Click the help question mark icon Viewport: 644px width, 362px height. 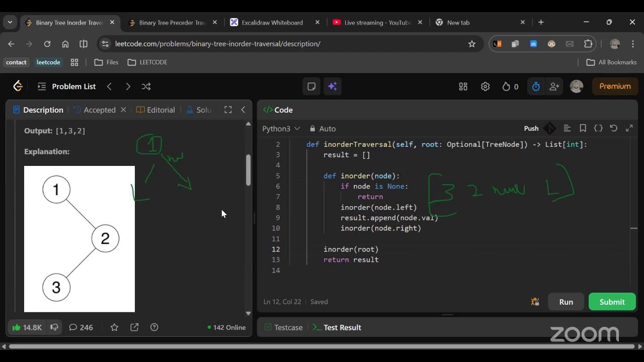[154, 327]
